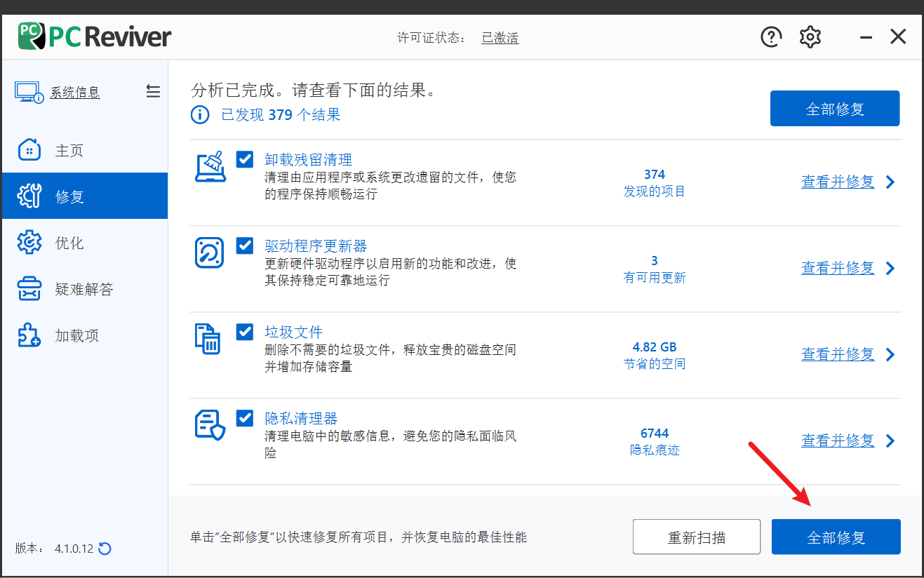The width and height of the screenshot is (924, 578).
Task: Go to 主页 in the sidebar
Action: coord(85,150)
